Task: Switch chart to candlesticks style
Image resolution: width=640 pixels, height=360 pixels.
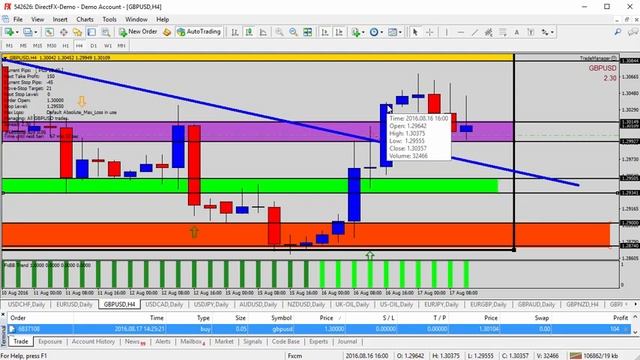Action: (x=249, y=32)
